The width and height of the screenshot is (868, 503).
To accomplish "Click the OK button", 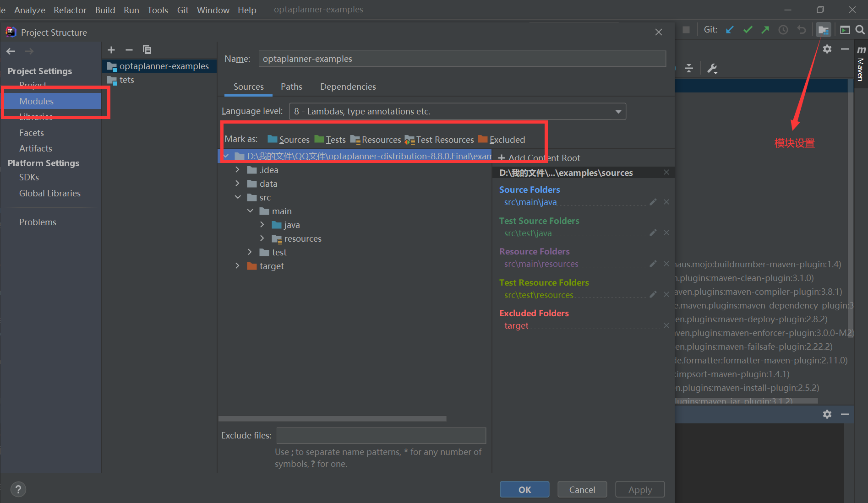I will [x=524, y=489].
